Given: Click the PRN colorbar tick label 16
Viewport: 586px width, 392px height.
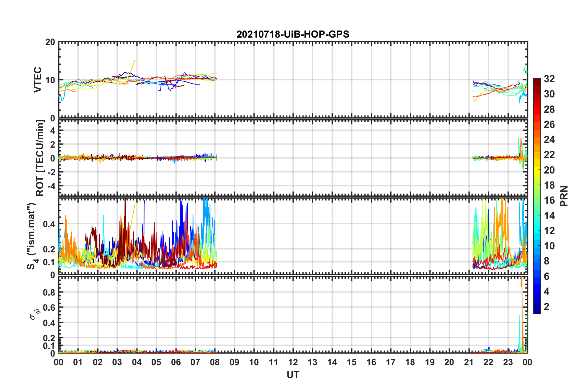Looking at the screenshot, I should [x=549, y=200].
